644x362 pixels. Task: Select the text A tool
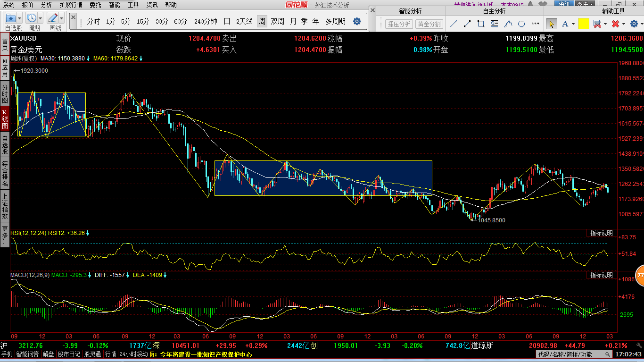tap(565, 24)
